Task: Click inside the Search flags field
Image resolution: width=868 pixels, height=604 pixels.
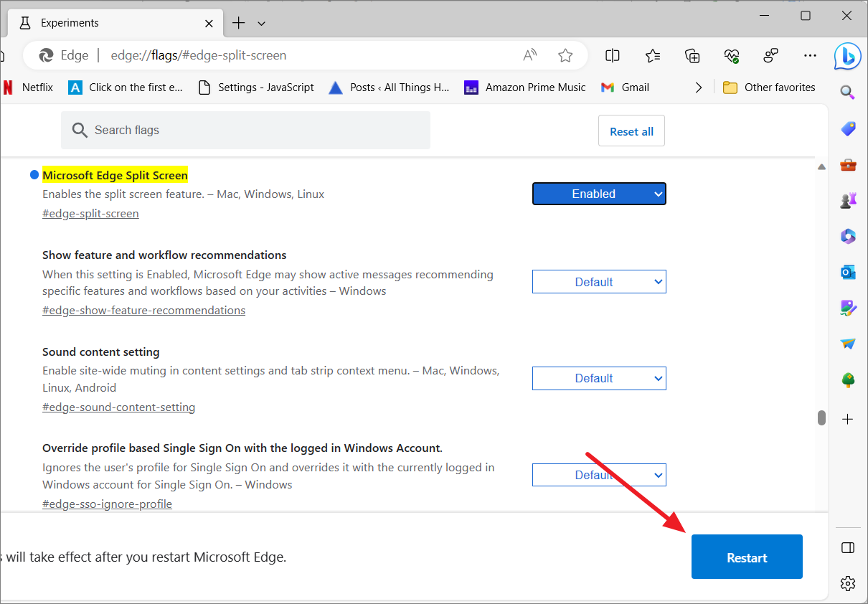Action: [x=245, y=130]
